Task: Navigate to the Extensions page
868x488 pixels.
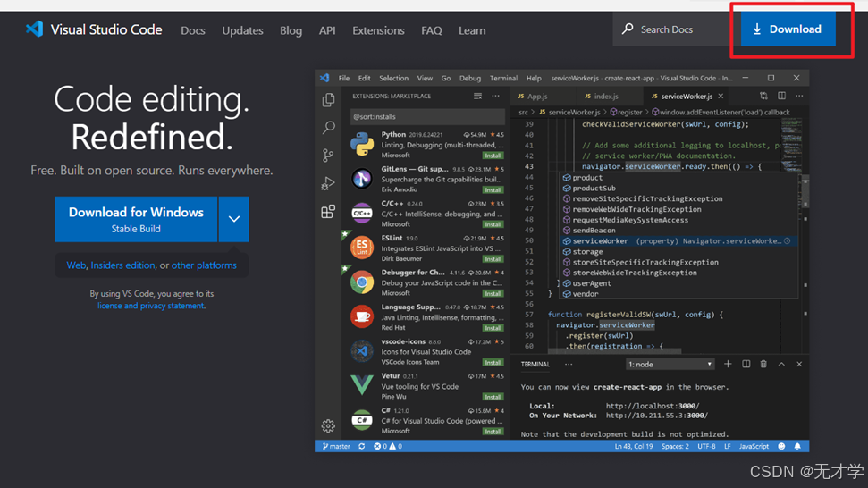Action: (x=378, y=30)
